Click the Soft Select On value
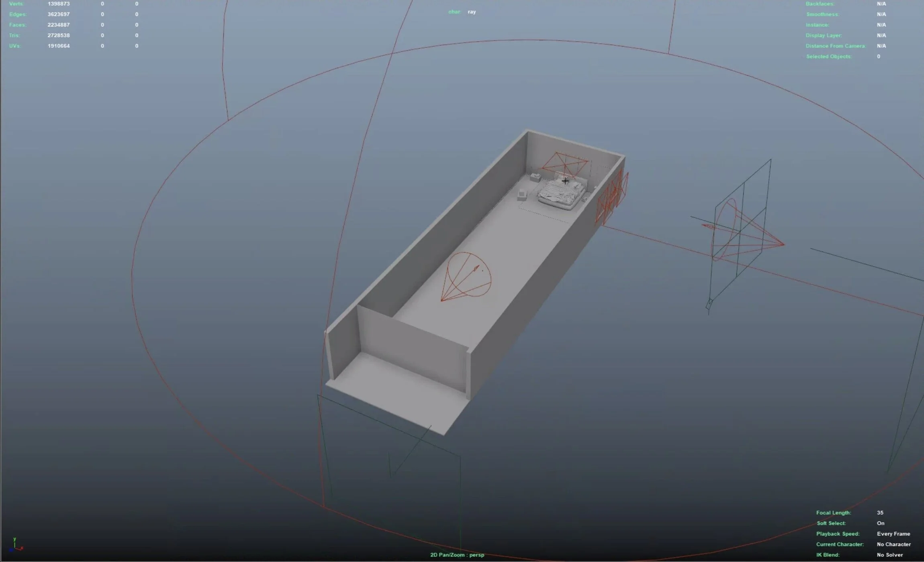 tap(880, 523)
